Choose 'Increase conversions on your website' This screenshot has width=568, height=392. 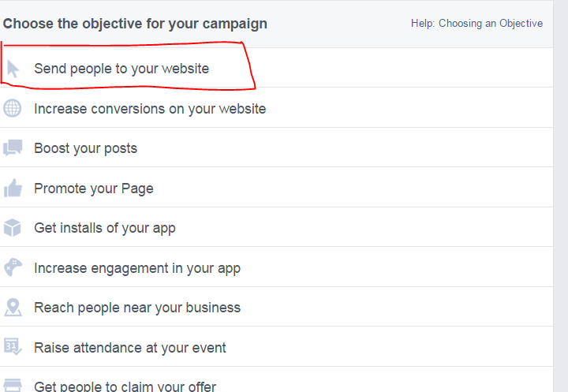pos(276,107)
